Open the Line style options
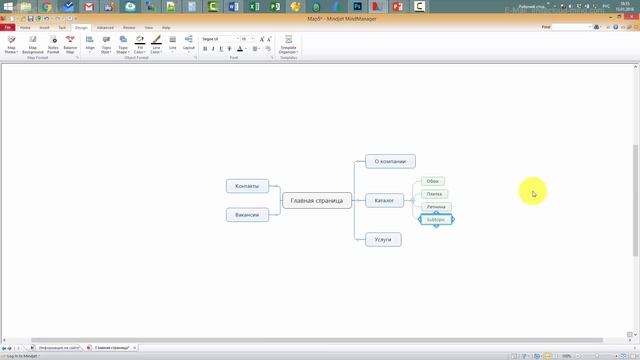This screenshot has height=360, width=640. 173,44
